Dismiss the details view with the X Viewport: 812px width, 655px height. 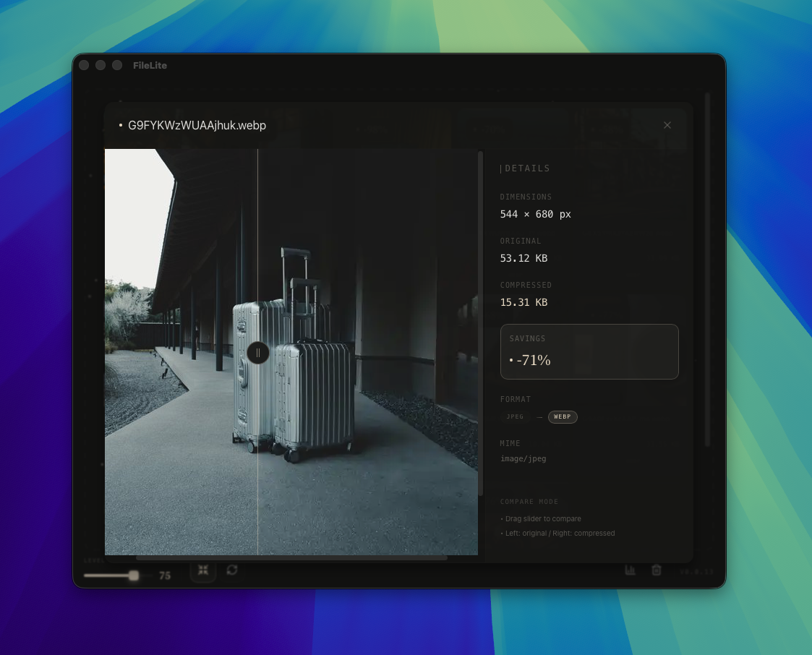click(667, 124)
